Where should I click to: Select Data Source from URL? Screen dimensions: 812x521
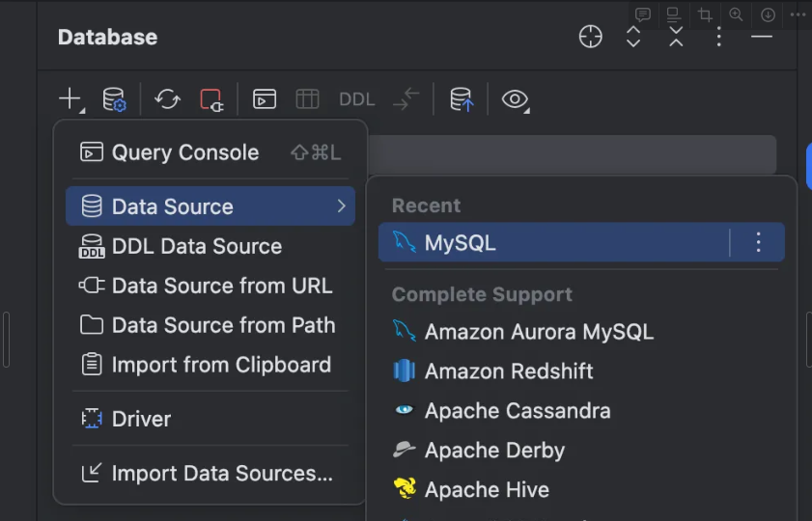click(x=221, y=286)
